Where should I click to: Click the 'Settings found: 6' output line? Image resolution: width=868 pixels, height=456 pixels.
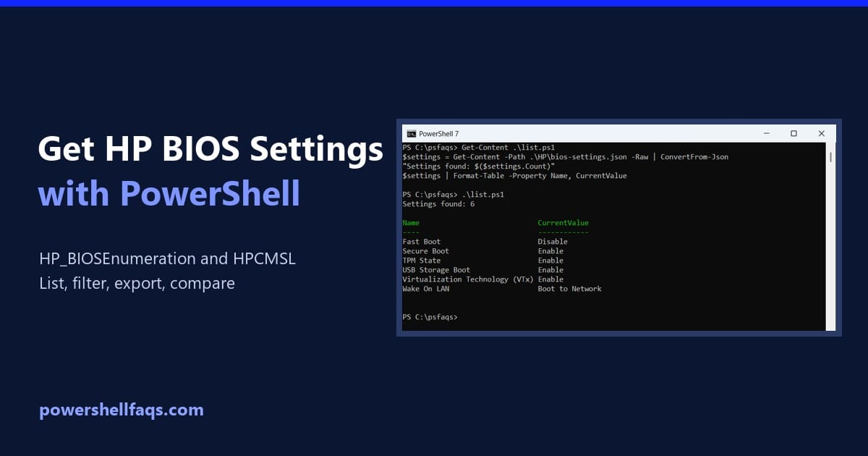click(438, 204)
